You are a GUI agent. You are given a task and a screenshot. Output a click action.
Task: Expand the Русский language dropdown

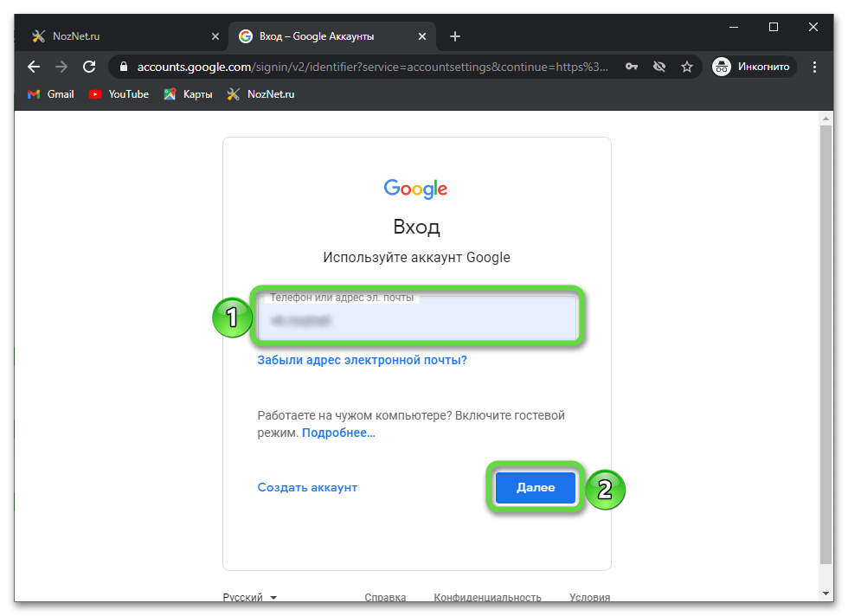point(250,597)
